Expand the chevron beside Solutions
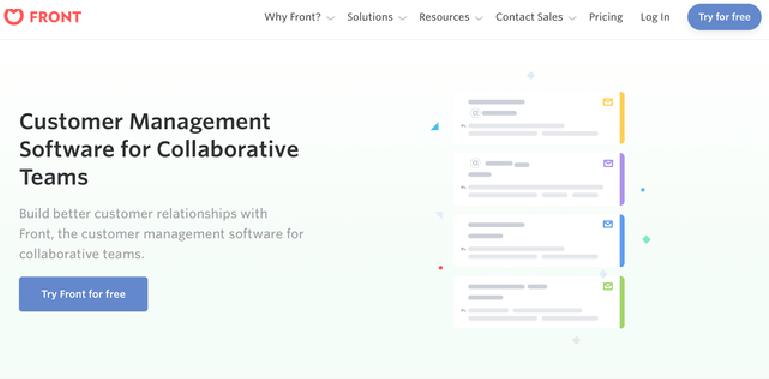This screenshot has width=769, height=379. 403,18
